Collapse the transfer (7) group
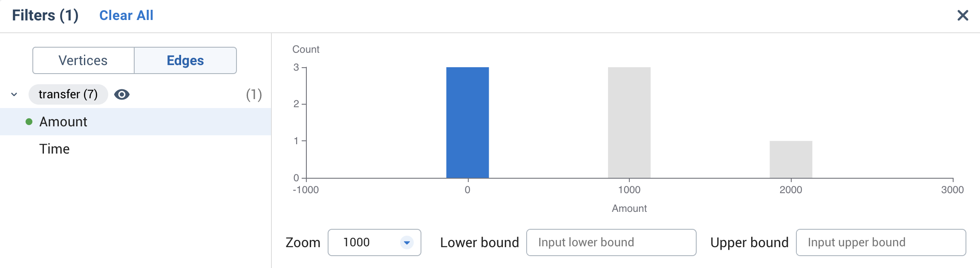980x268 pixels. click(x=14, y=94)
